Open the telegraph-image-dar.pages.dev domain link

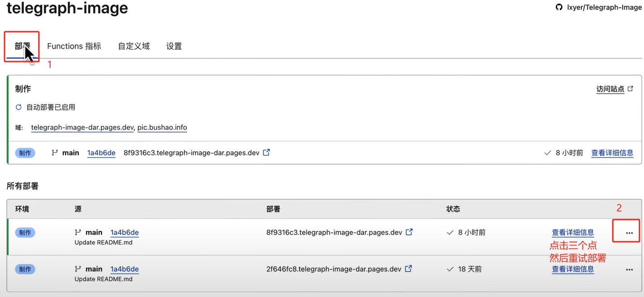coord(82,128)
